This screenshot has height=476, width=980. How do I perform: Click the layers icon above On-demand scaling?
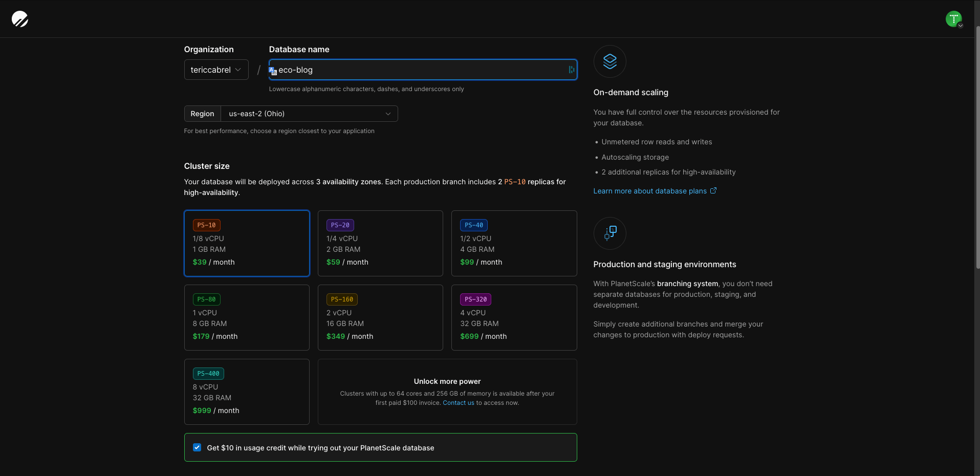coord(609,61)
